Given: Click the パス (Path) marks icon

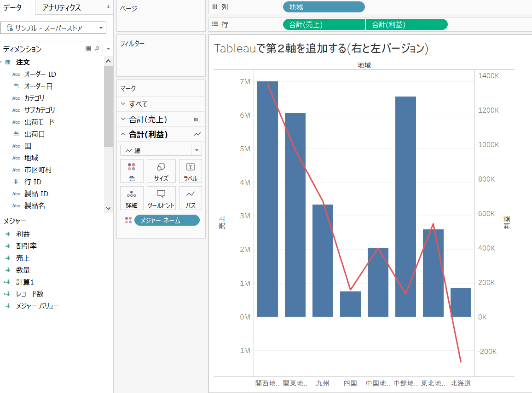Looking at the screenshot, I should coord(190,198).
